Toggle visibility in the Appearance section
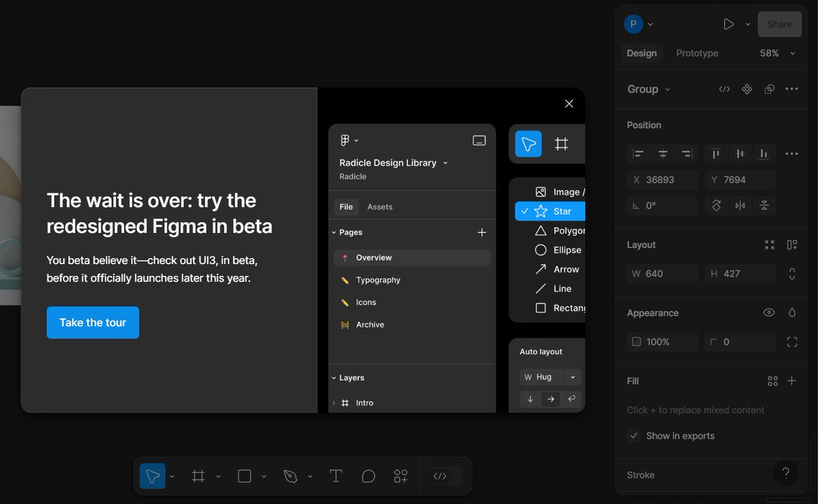818x504 pixels. pyautogui.click(x=769, y=313)
